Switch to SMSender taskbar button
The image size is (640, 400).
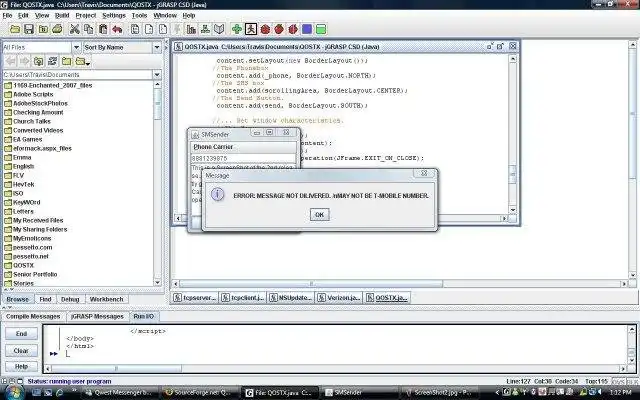[x=360, y=393]
